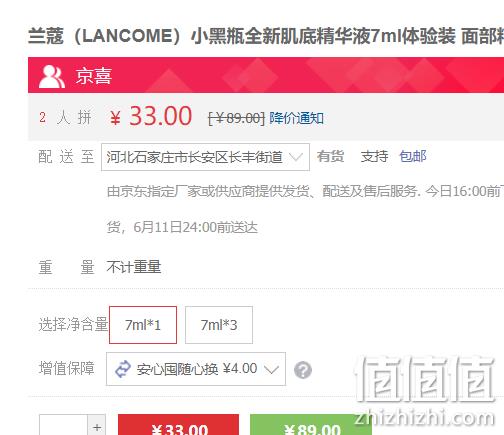Click the 2人拼 group label
Image resolution: width=504 pixels, height=435 pixels.
[65, 117]
